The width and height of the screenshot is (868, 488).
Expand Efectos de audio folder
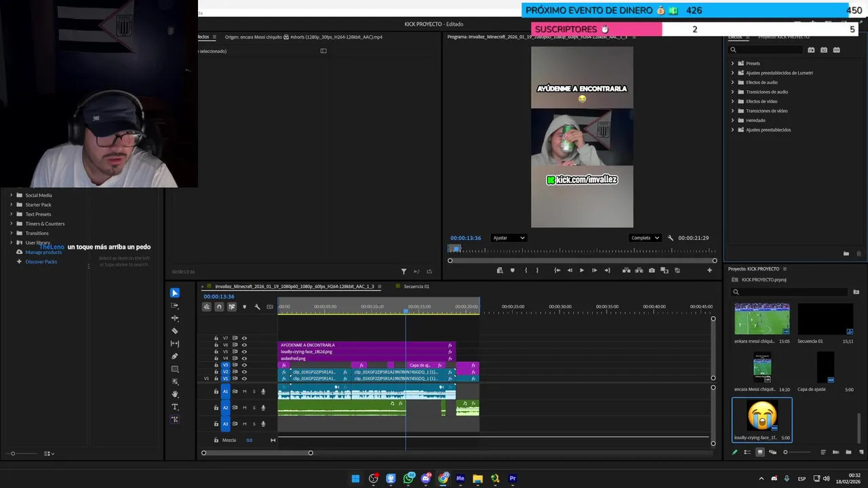(732, 83)
